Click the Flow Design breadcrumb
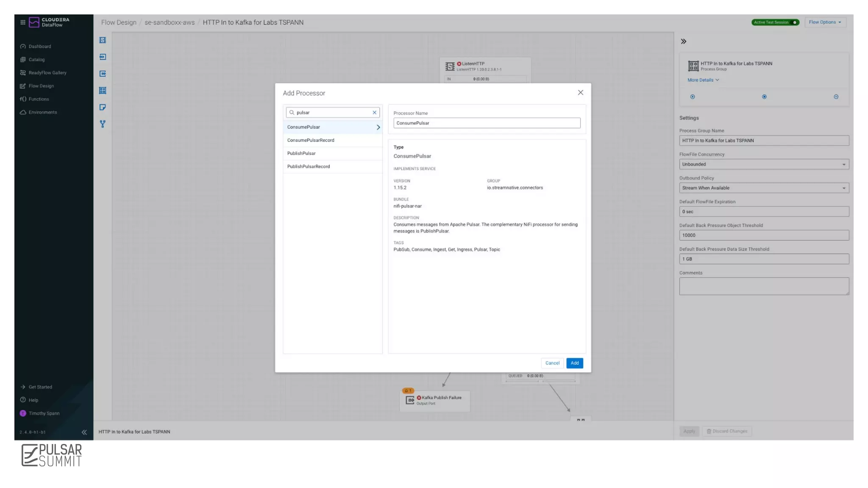The image size is (868, 488). click(119, 22)
